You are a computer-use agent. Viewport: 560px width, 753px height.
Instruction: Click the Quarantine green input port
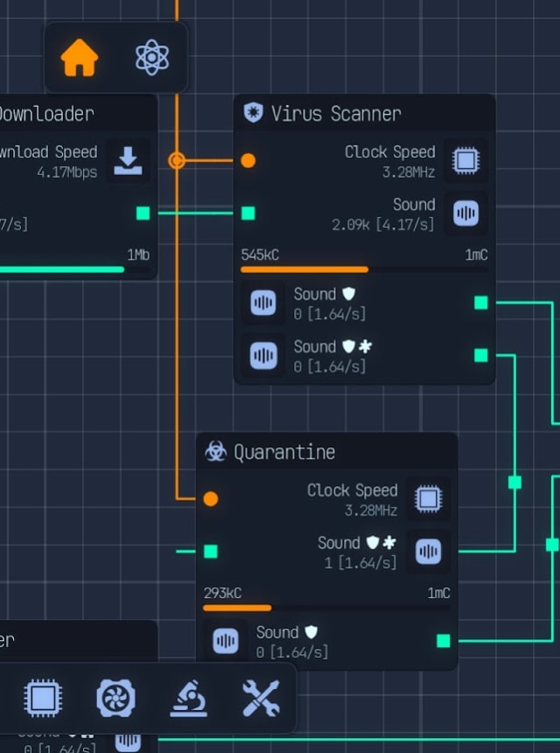pyautogui.click(x=211, y=552)
